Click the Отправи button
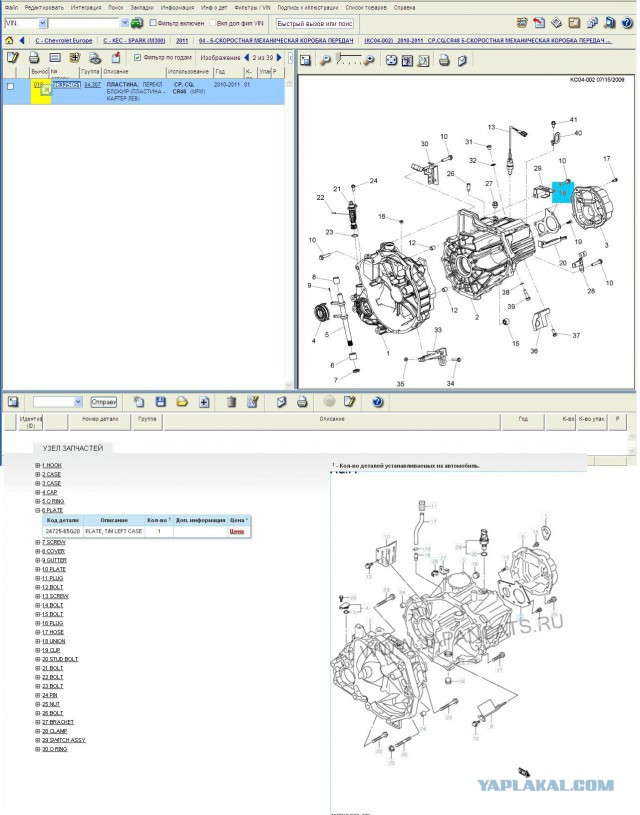Screen dimensions: 640x815 [104, 402]
